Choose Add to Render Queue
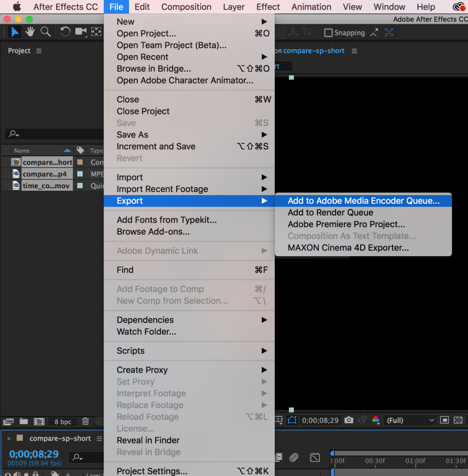Screen dimensions: 468x476 coord(363,212)
